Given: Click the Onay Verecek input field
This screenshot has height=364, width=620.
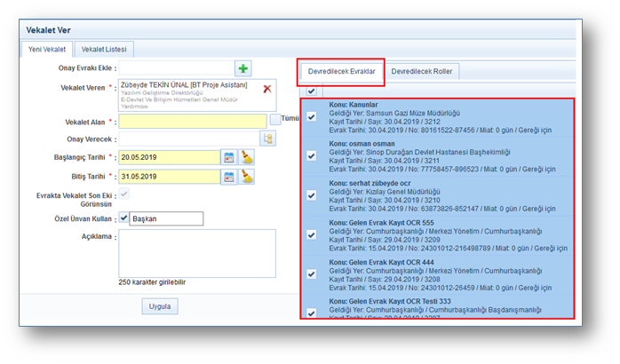Looking at the screenshot, I should tap(189, 139).
